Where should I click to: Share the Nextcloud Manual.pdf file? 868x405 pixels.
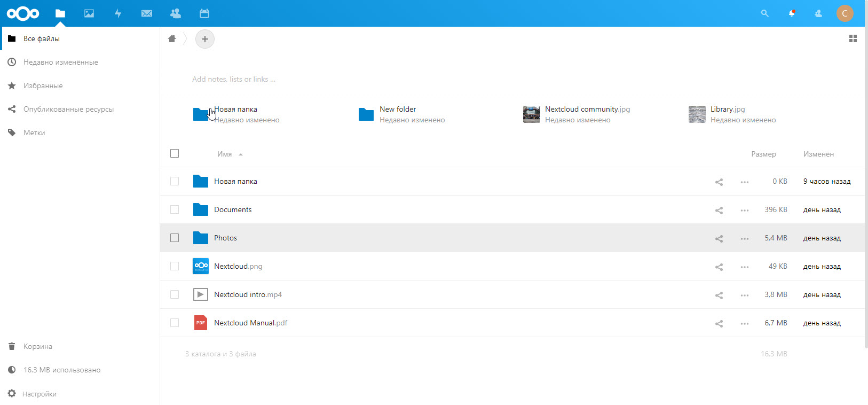coord(719,323)
